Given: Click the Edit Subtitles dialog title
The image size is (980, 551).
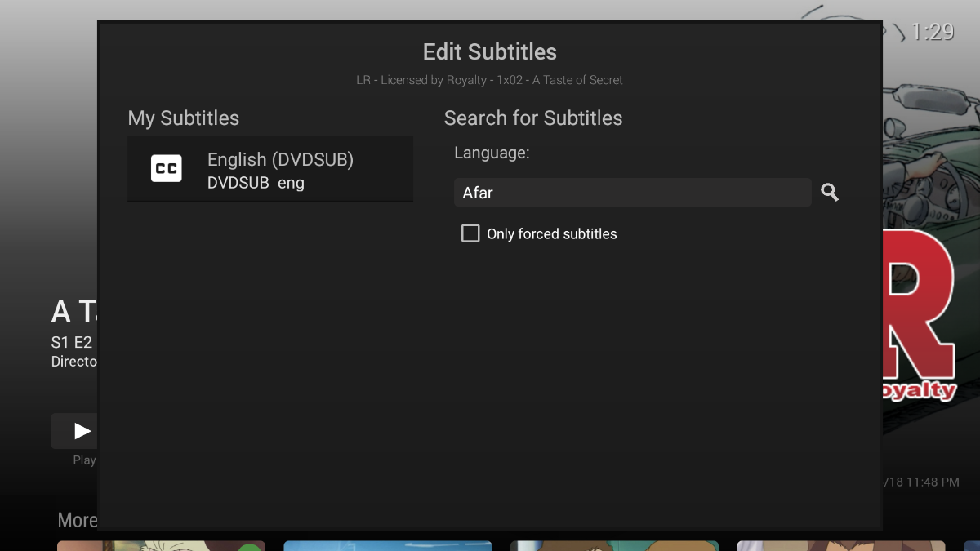Looking at the screenshot, I should 490,52.
